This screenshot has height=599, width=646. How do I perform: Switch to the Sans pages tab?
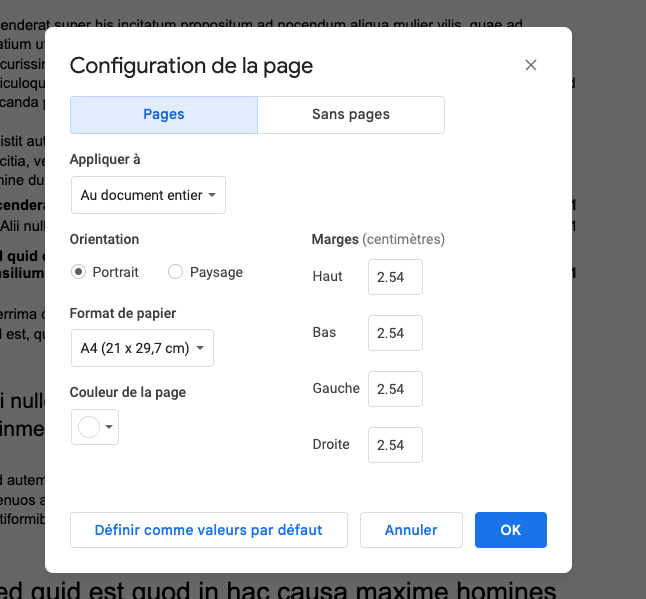pos(351,115)
